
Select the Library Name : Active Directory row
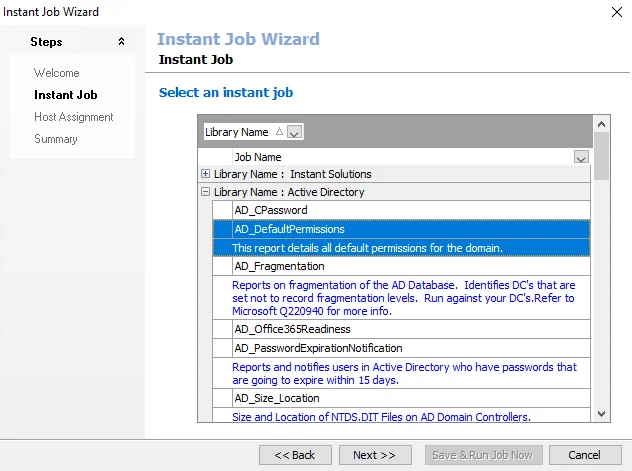click(x=395, y=192)
